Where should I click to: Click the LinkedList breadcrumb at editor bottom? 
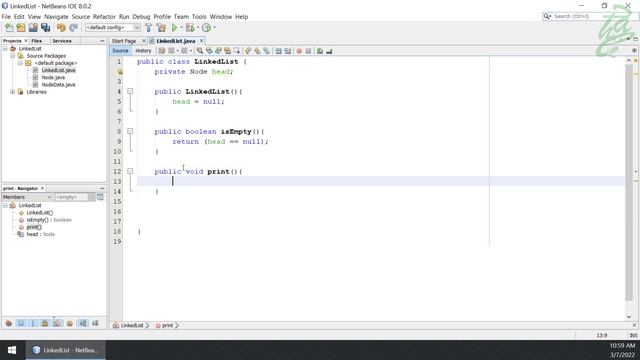click(x=132, y=325)
